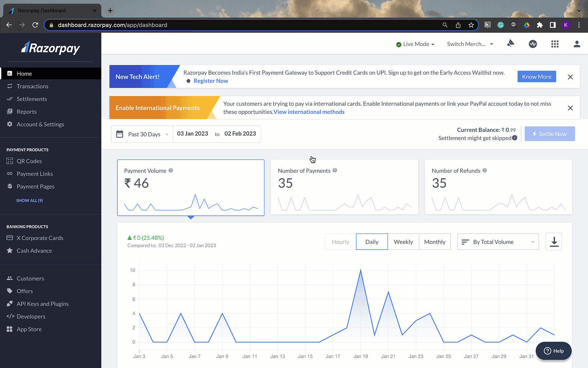Select the Daily chart interval
This screenshot has height=368, width=588.
click(x=372, y=242)
